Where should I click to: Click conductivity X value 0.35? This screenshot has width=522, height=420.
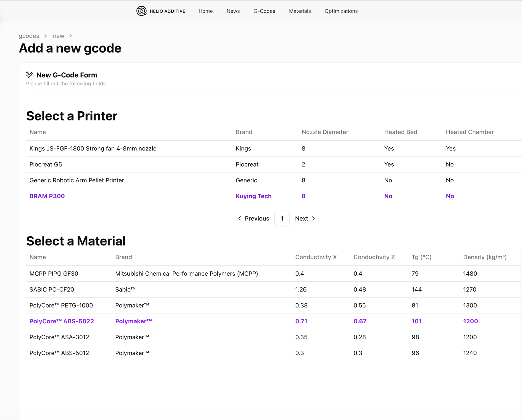[301, 337]
